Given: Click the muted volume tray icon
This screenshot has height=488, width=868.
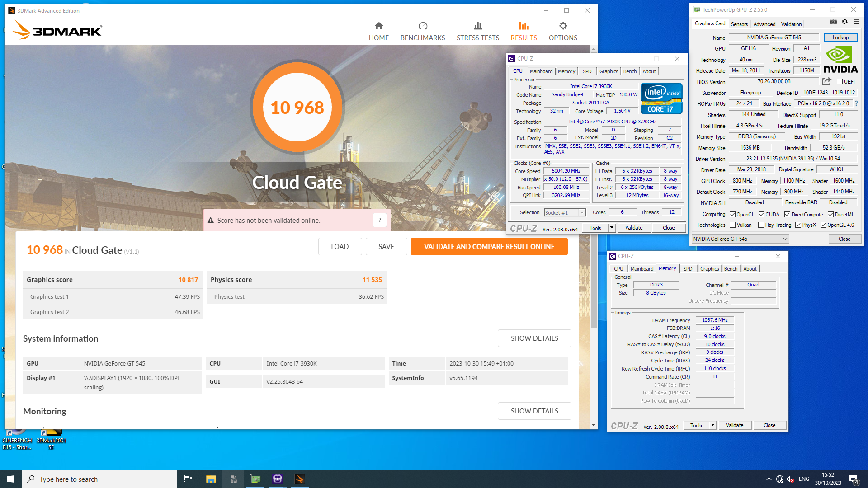Looking at the screenshot, I should tap(791, 479).
